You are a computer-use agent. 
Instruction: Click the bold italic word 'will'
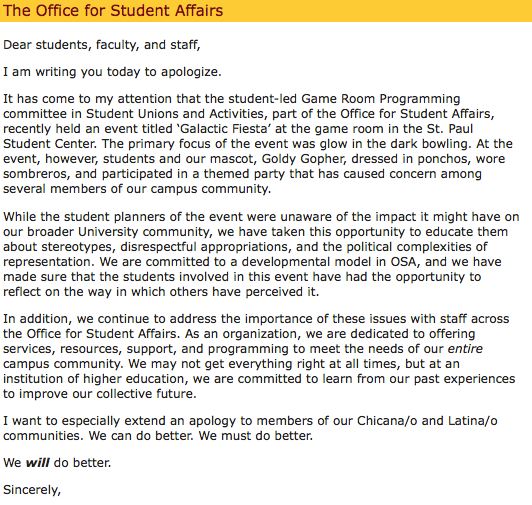pos(38,463)
